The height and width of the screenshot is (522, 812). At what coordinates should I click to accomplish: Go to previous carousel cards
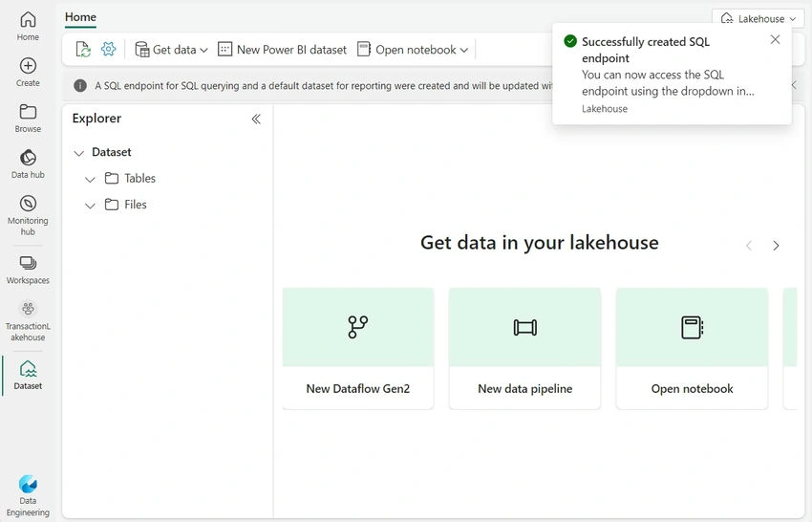click(x=749, y=245)
